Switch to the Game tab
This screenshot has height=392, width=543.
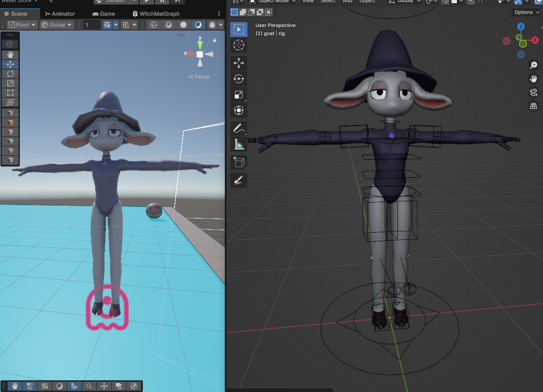(104, 14)
